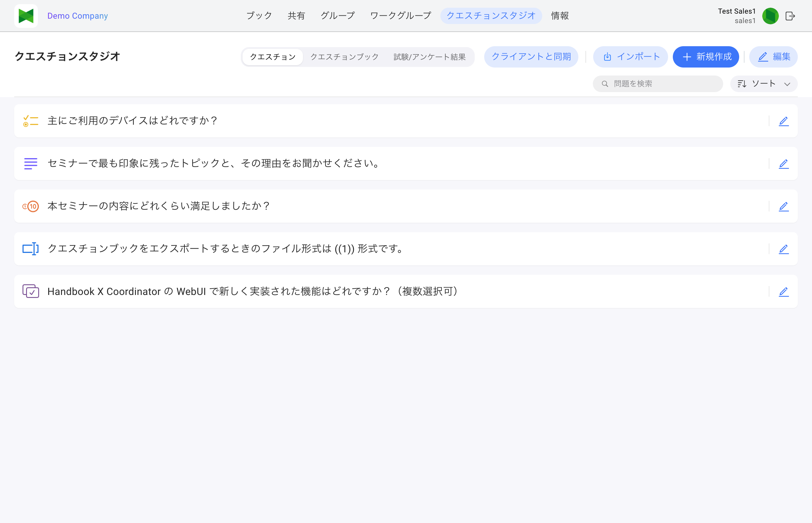Click the Handbook X logo icon

pos(26,16)
